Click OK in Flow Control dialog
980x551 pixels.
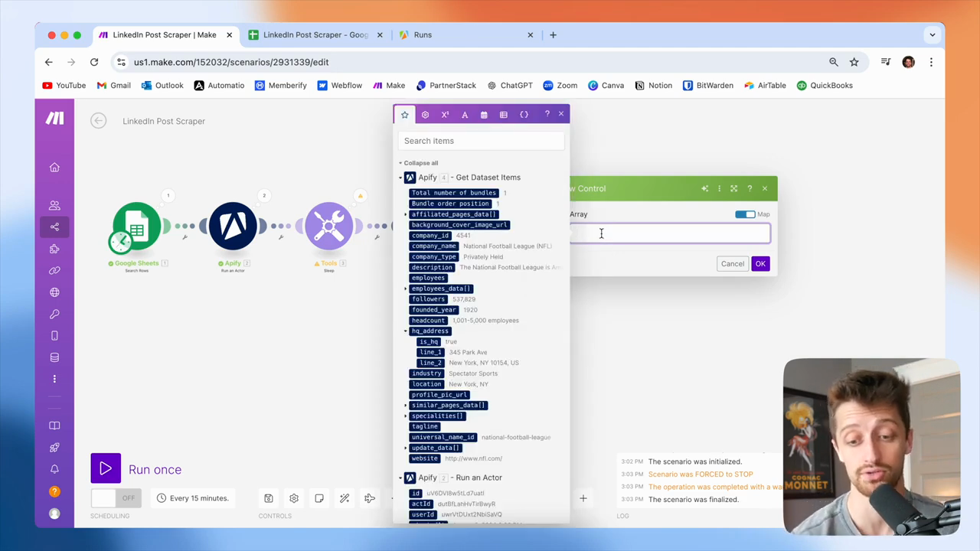click(x=760, y=264)
